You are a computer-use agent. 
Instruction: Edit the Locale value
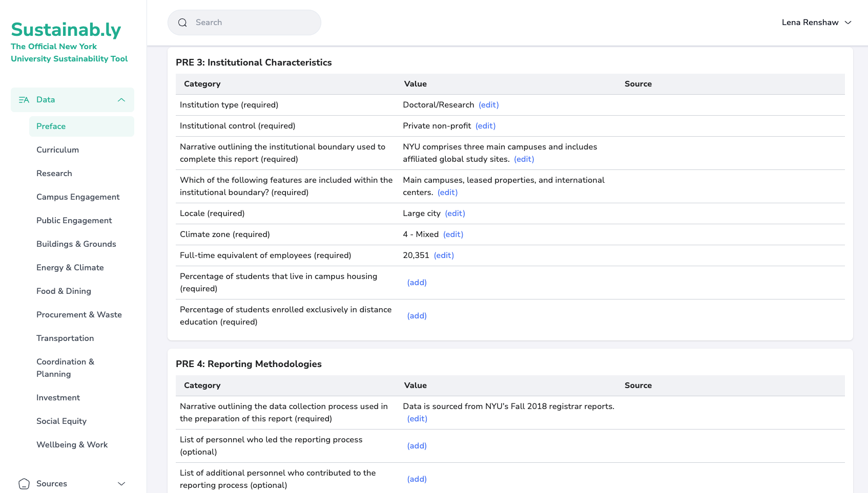click(x=455, y=213)
